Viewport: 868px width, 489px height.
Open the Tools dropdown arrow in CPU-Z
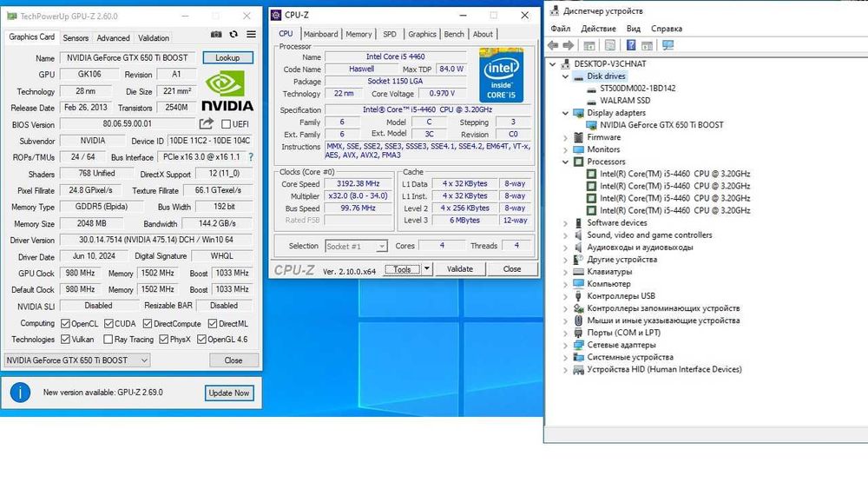[427, 269]
